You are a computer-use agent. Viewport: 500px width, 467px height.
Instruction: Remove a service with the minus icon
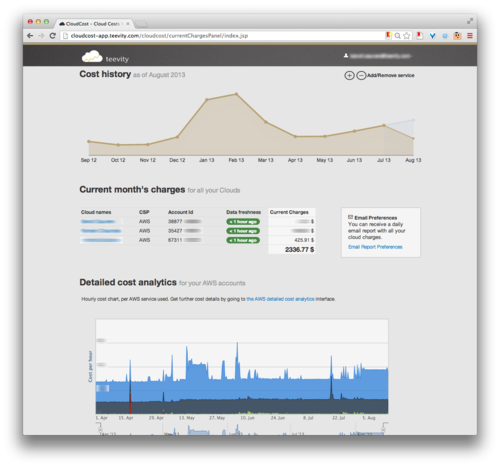pyautogui.click(x=361, y=76)
